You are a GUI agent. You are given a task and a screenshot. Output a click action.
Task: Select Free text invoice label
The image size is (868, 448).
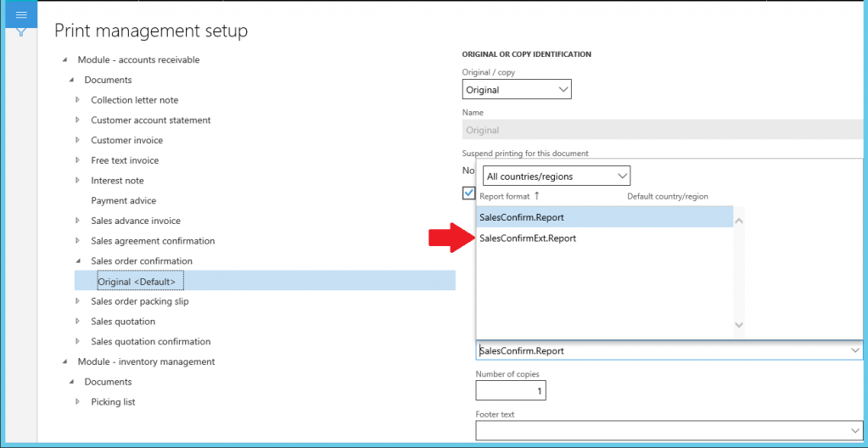coord(125,160)
